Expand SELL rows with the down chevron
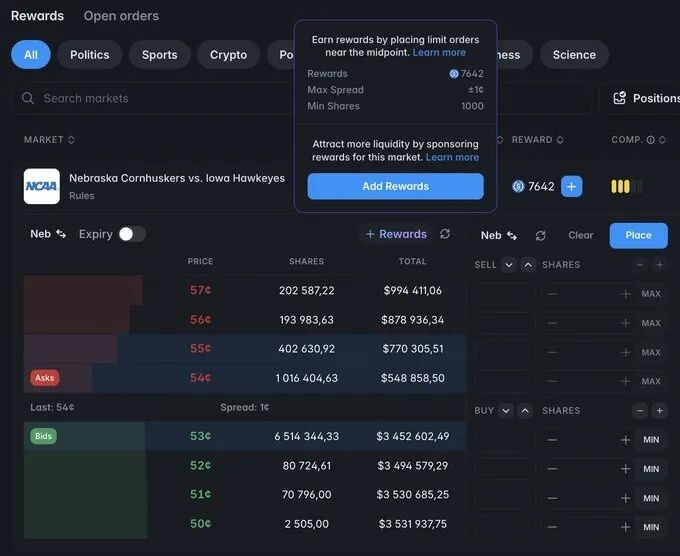Image resolution: width=680 pixels, height=556 pixels. coord(509,265)
